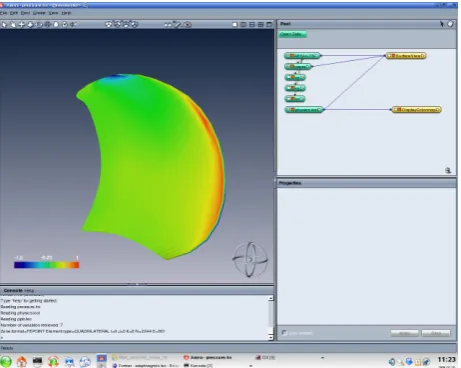The height and width of the screenshot is (368, 461).
Task: Open the File menu
Action: pos(3,13)
